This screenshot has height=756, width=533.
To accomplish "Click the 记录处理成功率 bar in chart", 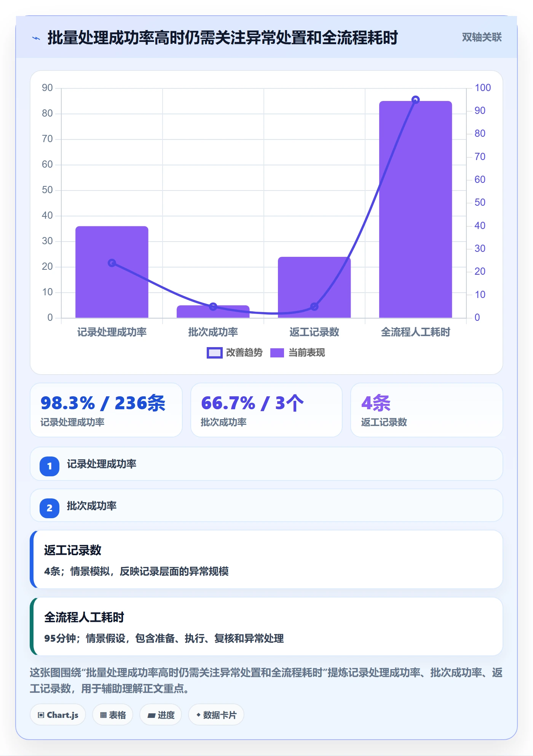I will 112,272.
